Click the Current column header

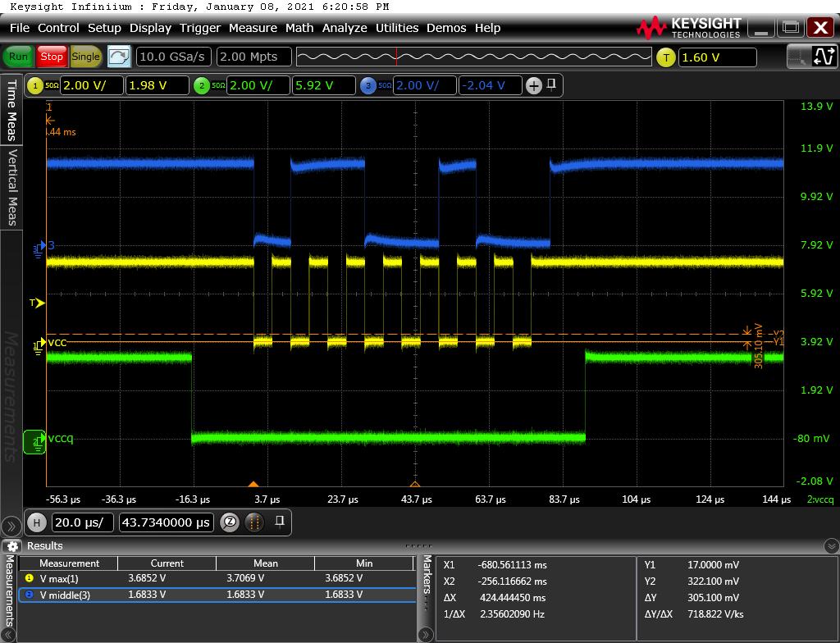[167, 563]
